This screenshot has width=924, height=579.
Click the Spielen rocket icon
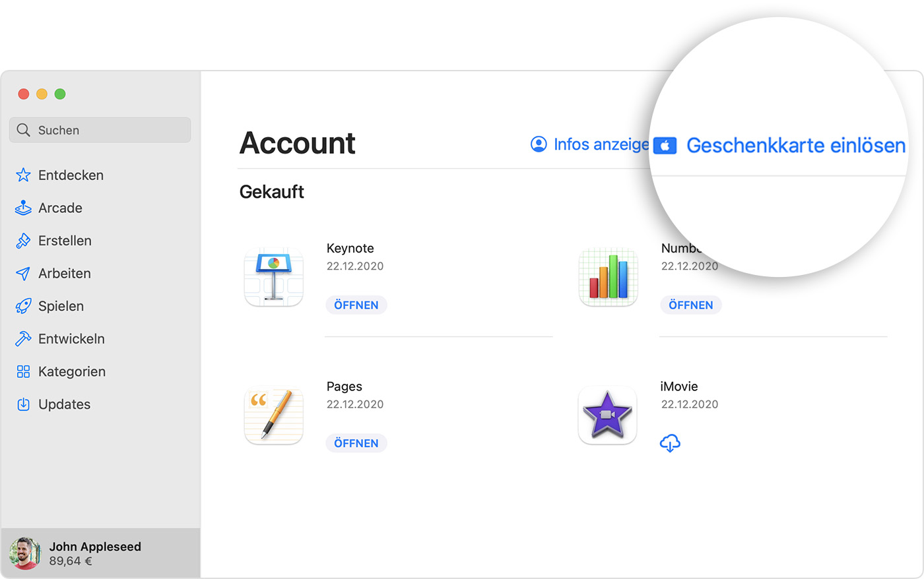(23, 306)
